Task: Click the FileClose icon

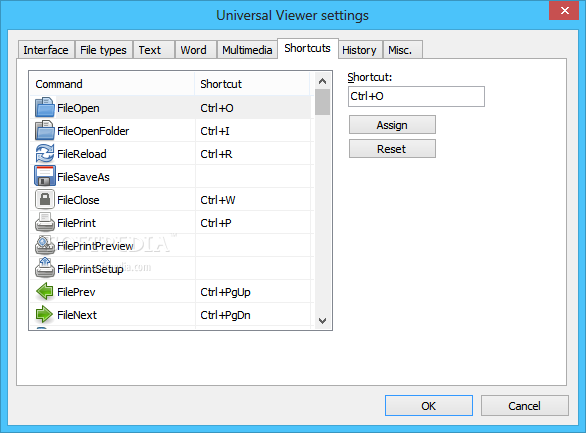Action: pos(45,200)
